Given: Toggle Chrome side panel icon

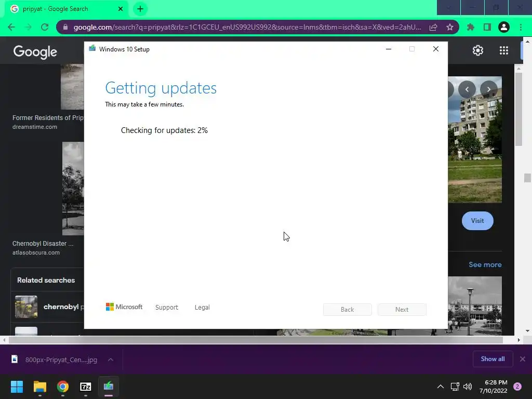Looking at the screenshot, I should [x=487, y=27].
